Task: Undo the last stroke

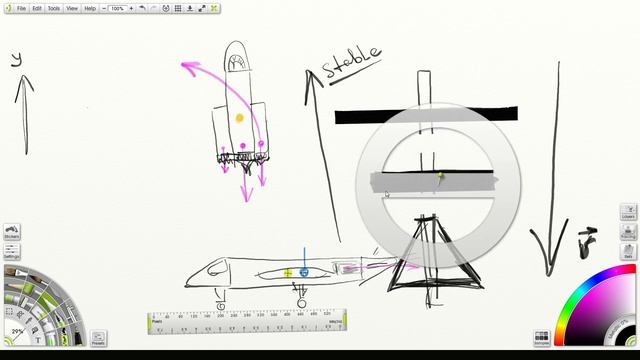Action: point(142,8)
